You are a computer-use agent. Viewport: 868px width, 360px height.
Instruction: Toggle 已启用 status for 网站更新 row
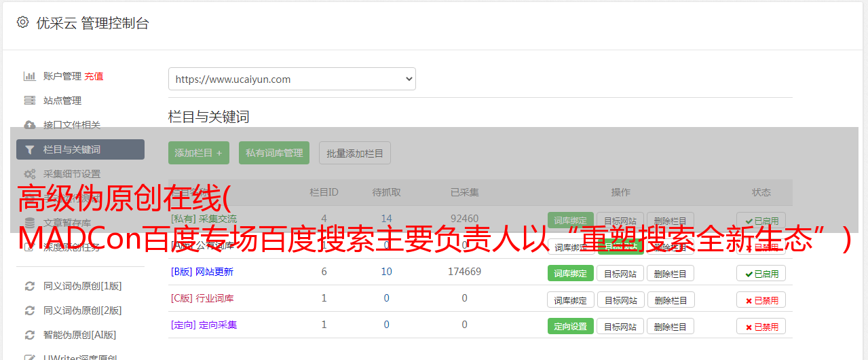[x=761, y=273]
